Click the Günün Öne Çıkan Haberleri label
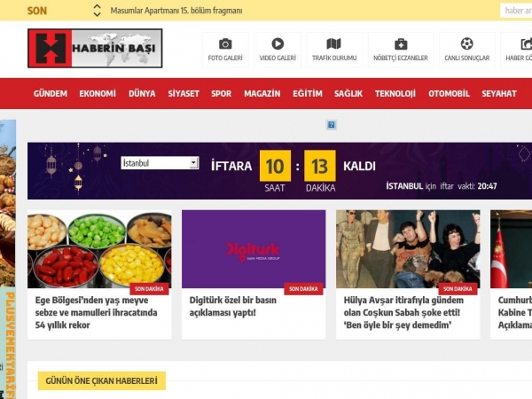This screenshot has height=399, width=532. pyautogui.click(x=101, y=380)
